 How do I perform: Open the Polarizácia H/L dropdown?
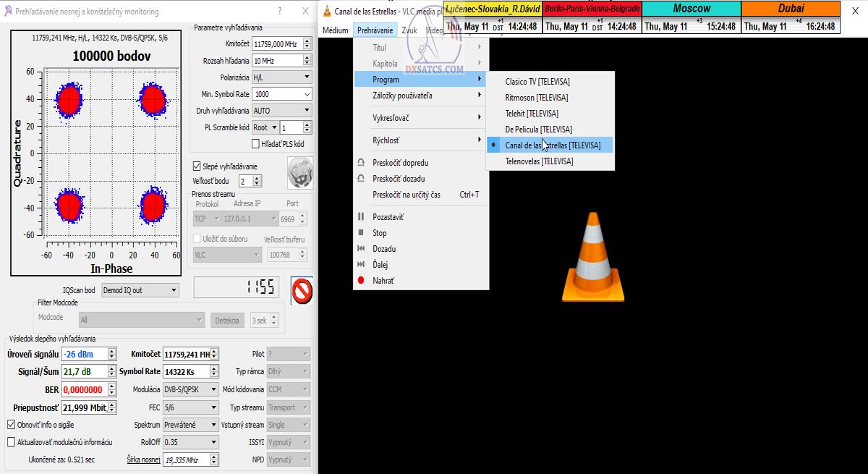click(281, 77)
